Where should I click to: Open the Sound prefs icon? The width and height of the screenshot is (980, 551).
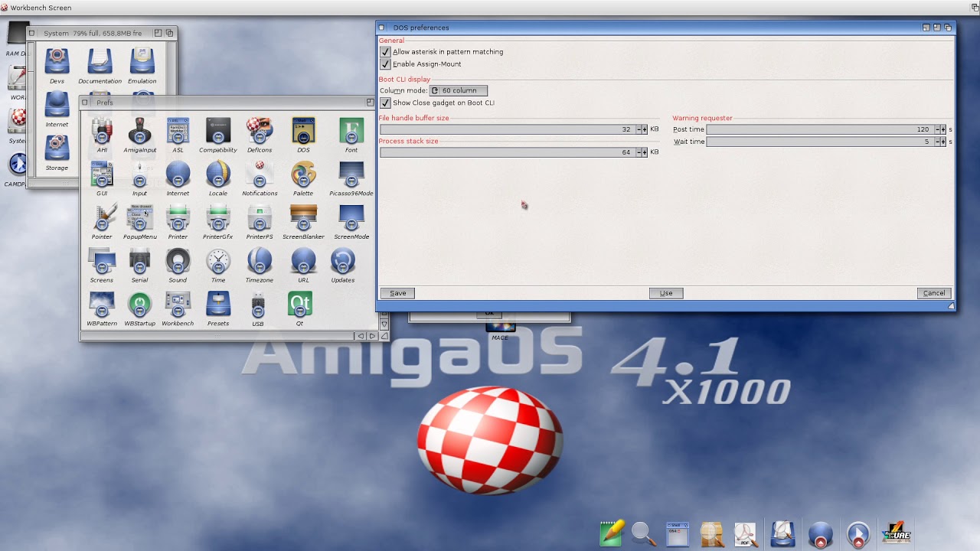point(178,262)
